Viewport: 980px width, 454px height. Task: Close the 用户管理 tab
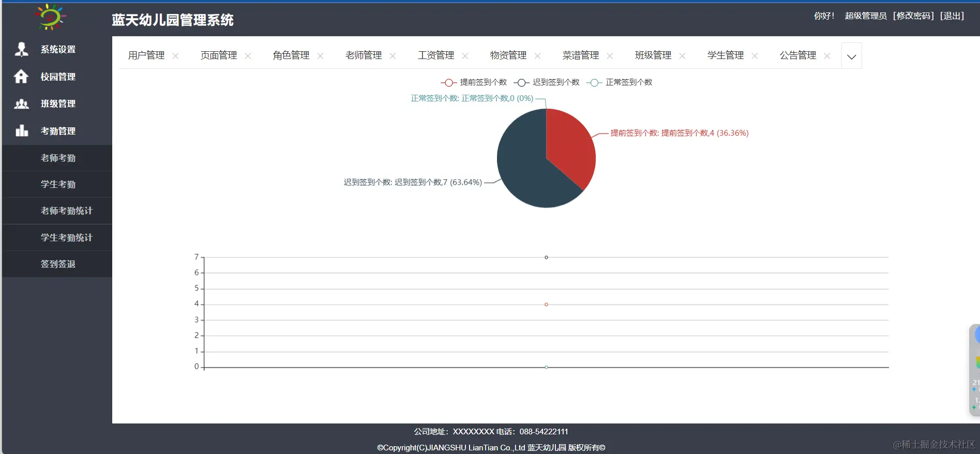[x=175, y=56]
